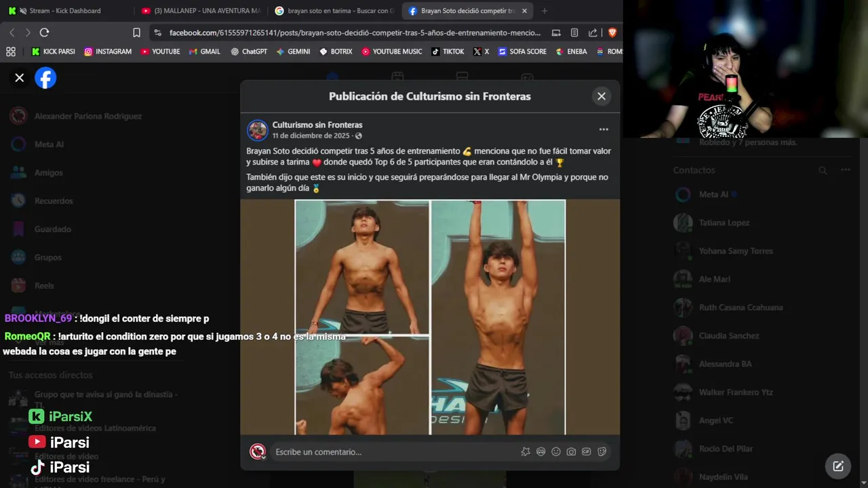Open the top-left torso photo in the post

point(362,267)
